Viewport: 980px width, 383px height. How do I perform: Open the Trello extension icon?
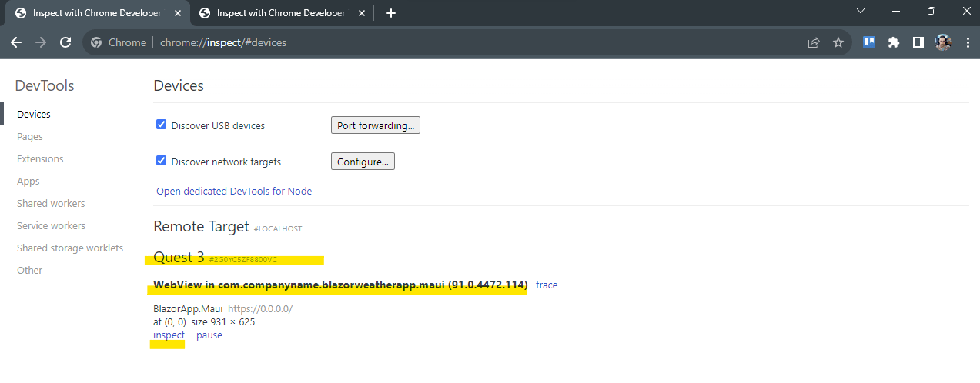(869, 42)
